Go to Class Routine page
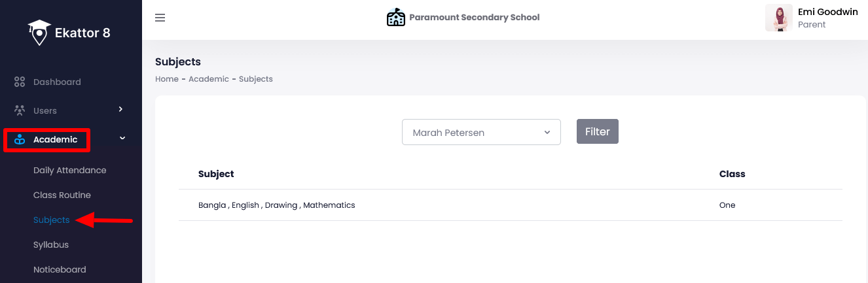 [62, 195]
